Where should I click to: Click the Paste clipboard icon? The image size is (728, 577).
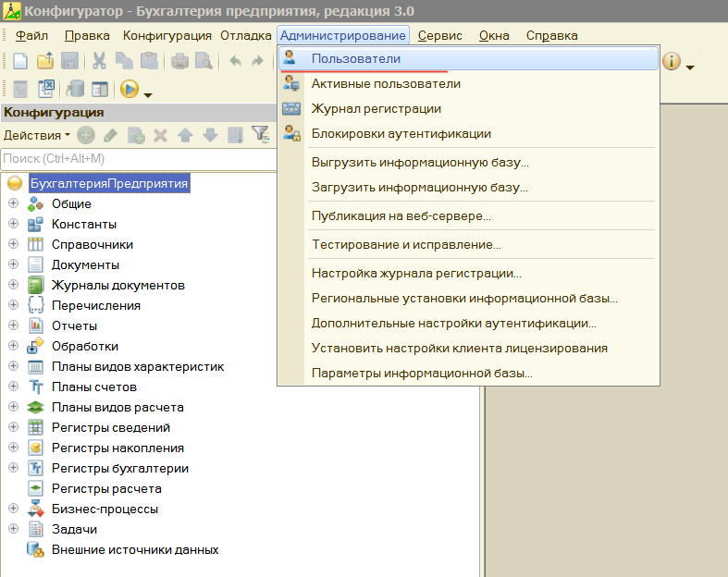click(x=149, y=61)
